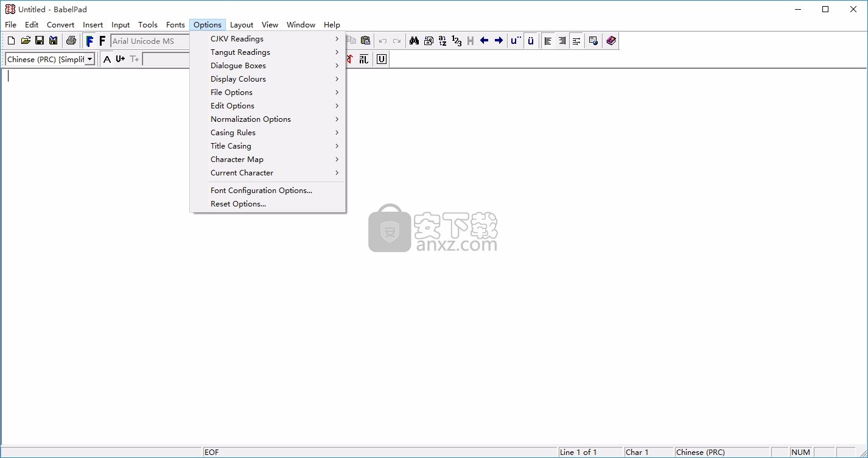Open the Tools menu

pyautogui.click(x=148, y=25)
